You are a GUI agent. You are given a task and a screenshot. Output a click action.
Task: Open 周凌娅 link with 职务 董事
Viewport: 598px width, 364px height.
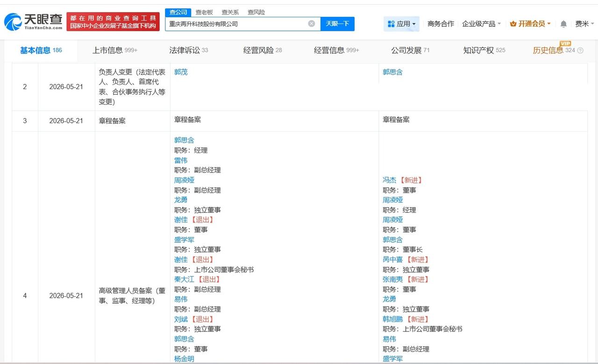(x=392, y=220)
